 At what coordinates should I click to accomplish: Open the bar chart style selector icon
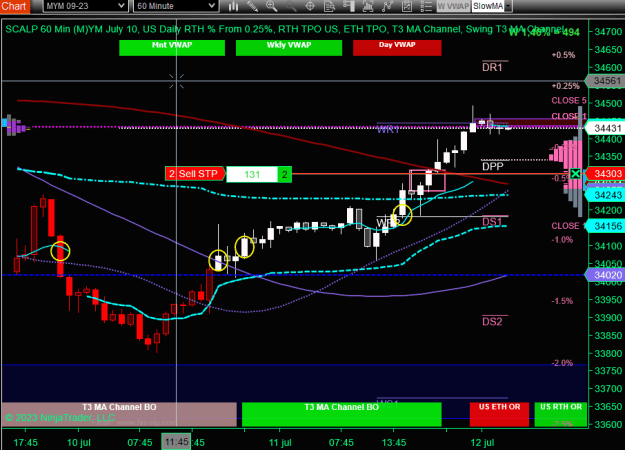[x=233, y=6]
